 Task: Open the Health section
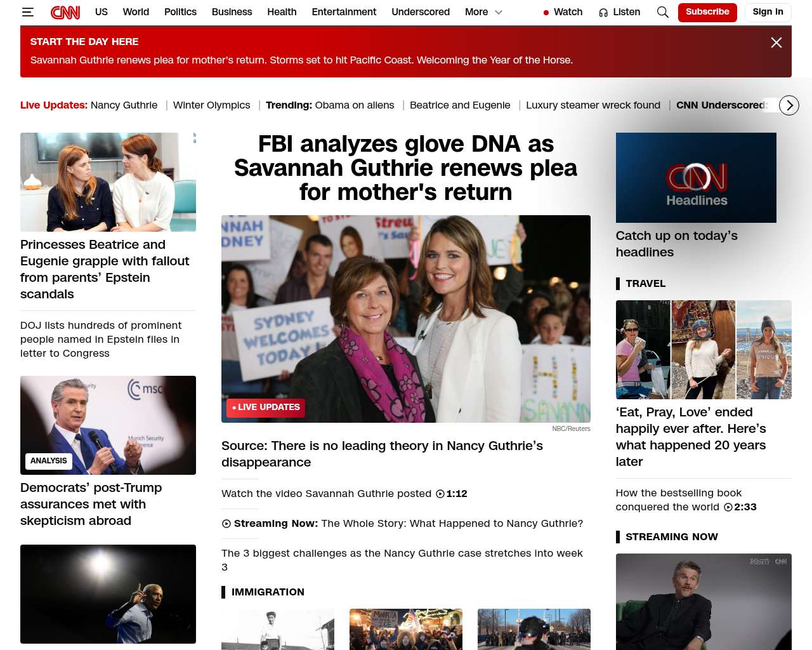coord(282,12)
